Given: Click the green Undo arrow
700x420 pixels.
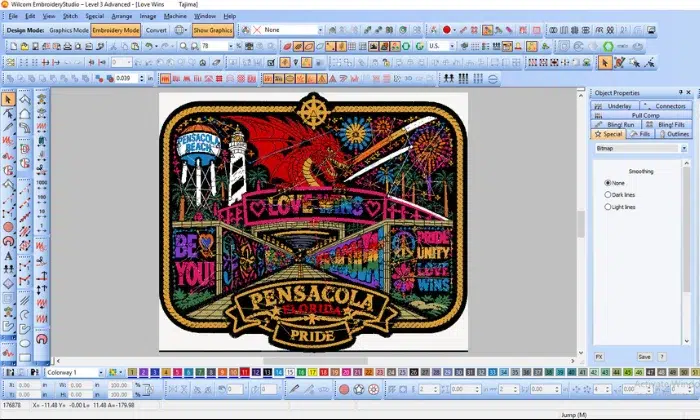Looking at the screenshot, I should pos(149,46).
